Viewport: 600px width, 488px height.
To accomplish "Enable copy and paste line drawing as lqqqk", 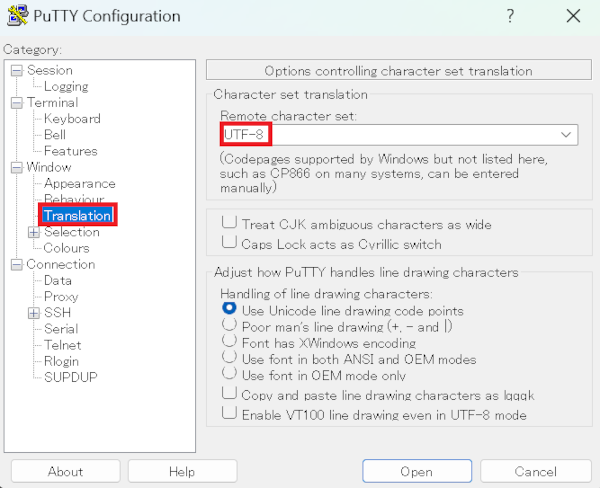I will point(230,395).
